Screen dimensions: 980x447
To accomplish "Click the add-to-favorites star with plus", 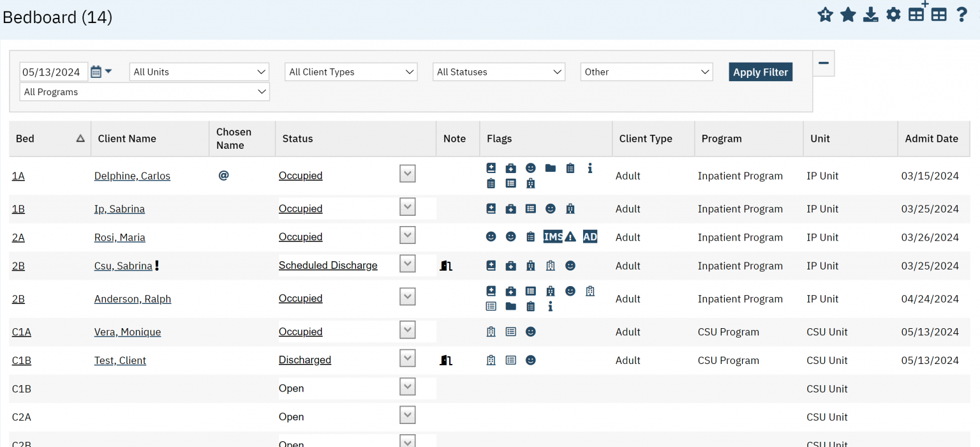I will pos(825,15).
